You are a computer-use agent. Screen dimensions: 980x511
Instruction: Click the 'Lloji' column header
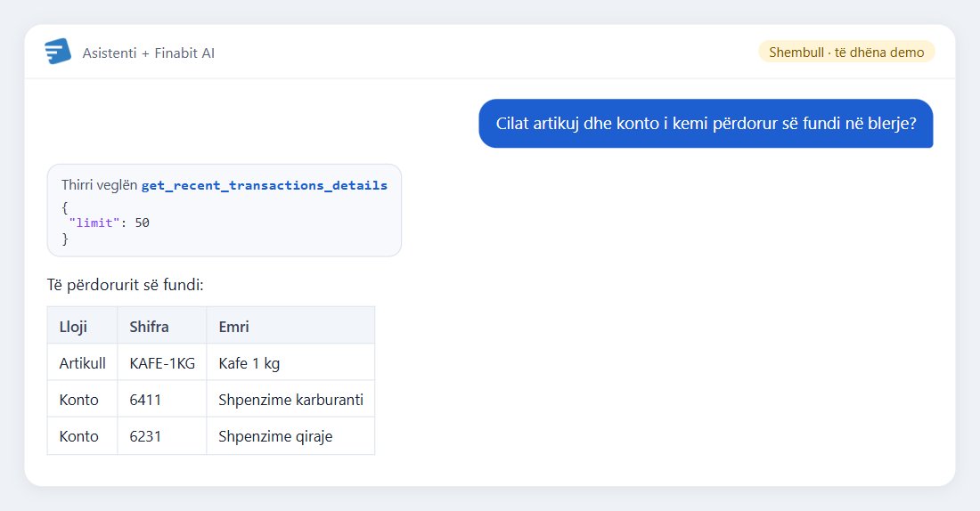click(x=83, y=326)
